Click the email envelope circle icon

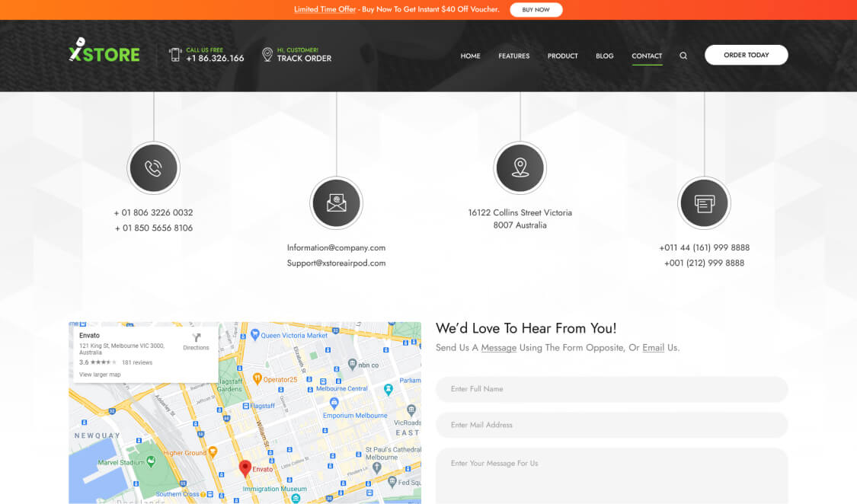(x=336, y=203)
